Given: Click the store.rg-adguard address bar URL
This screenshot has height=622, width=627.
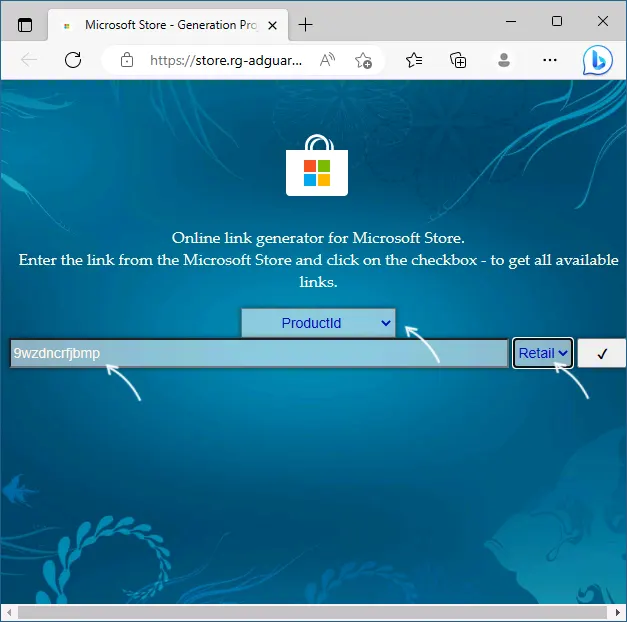Looking at the screenshot, I should click(226, 60).
